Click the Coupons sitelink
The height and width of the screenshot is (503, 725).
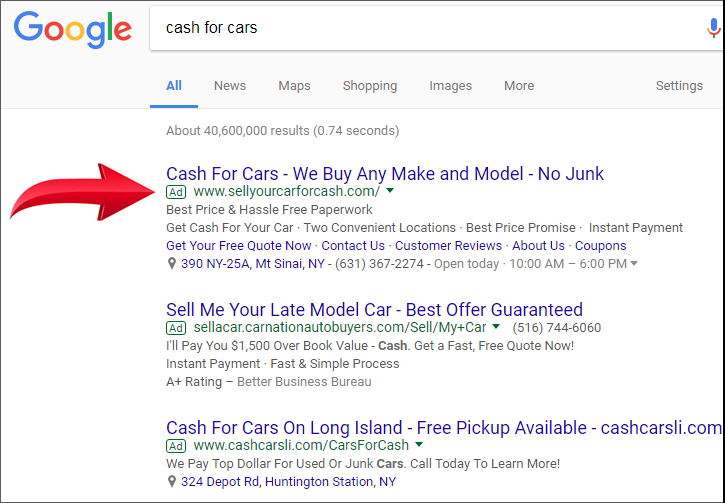(x=601, y=246)
